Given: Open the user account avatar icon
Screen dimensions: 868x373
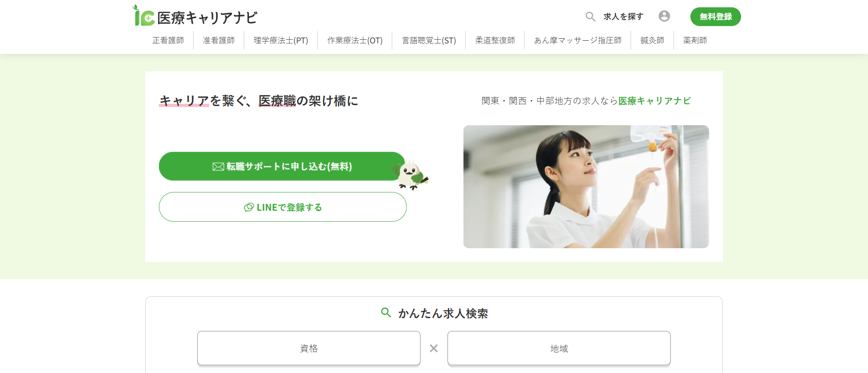Looking at the screenshot, I should pyautogui.click(x=664, y=16).
